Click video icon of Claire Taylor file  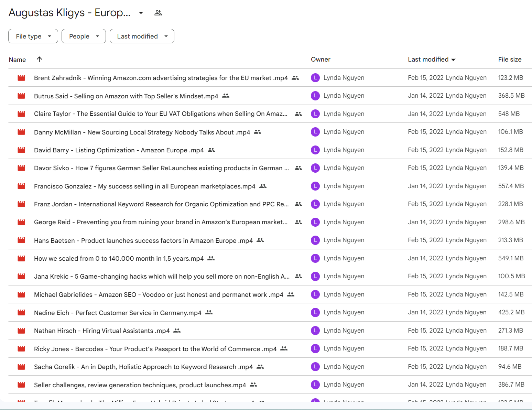click(21, 114)
